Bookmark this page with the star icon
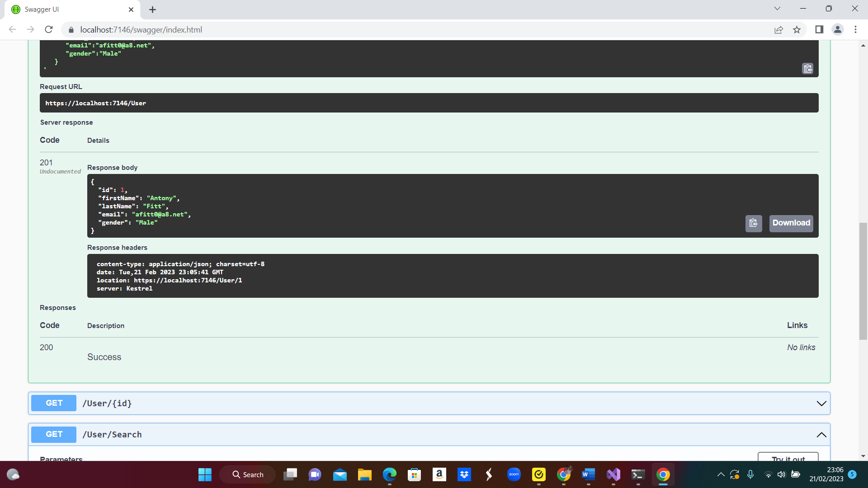Viewport: 868px width, 488px height. [797, 29]
